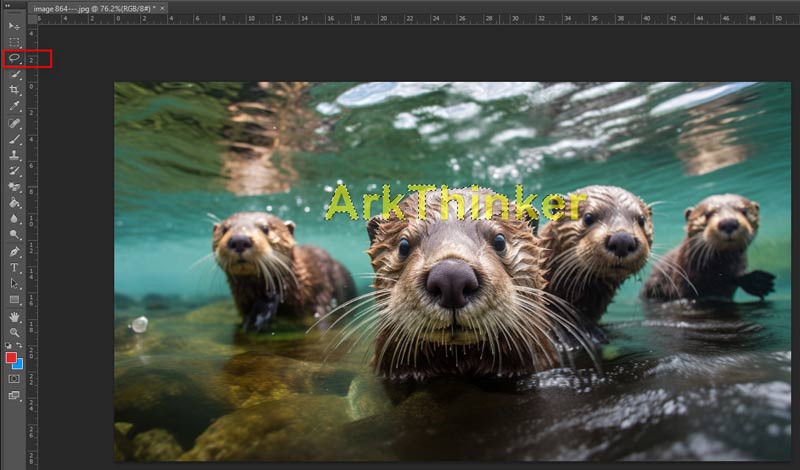The image size is (800, 470).
Task: Change the screen mode
Action: point(14,395)
